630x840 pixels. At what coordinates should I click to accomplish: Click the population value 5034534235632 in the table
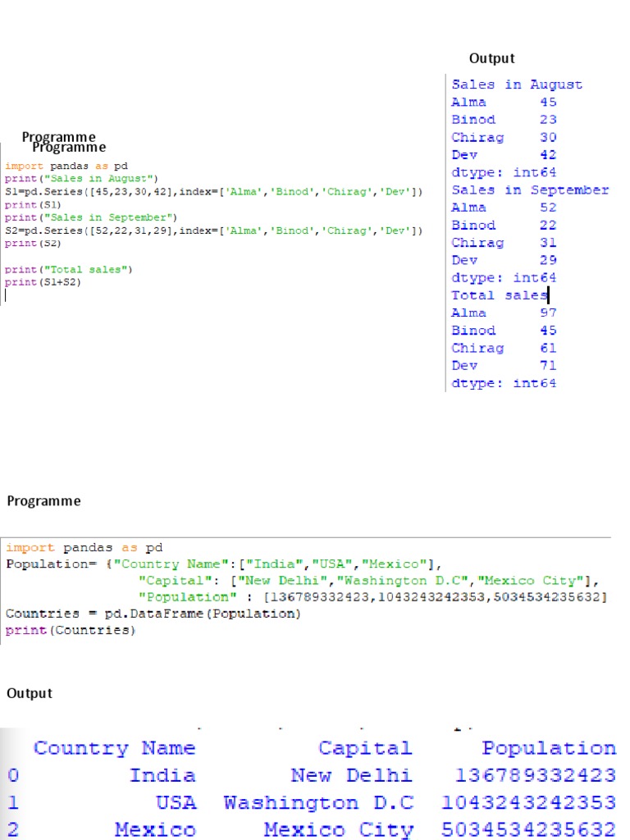pos(529,830)
